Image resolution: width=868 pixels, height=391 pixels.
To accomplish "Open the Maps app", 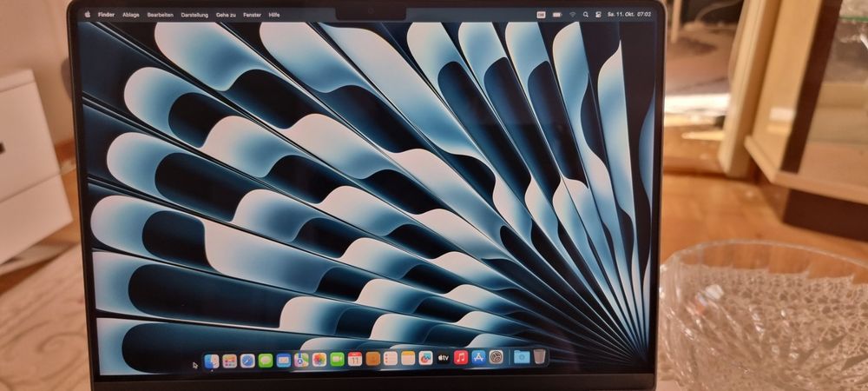I will click(301, 360).
